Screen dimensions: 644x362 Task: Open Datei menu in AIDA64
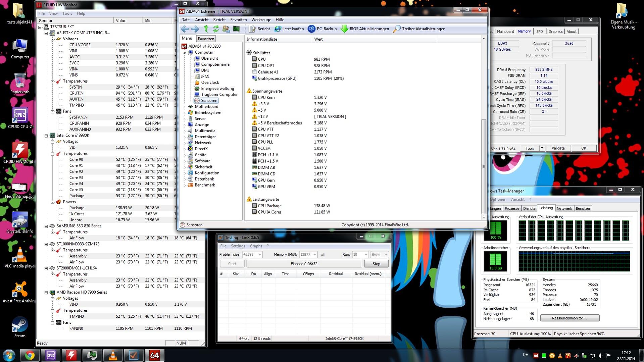coord(186,20)
